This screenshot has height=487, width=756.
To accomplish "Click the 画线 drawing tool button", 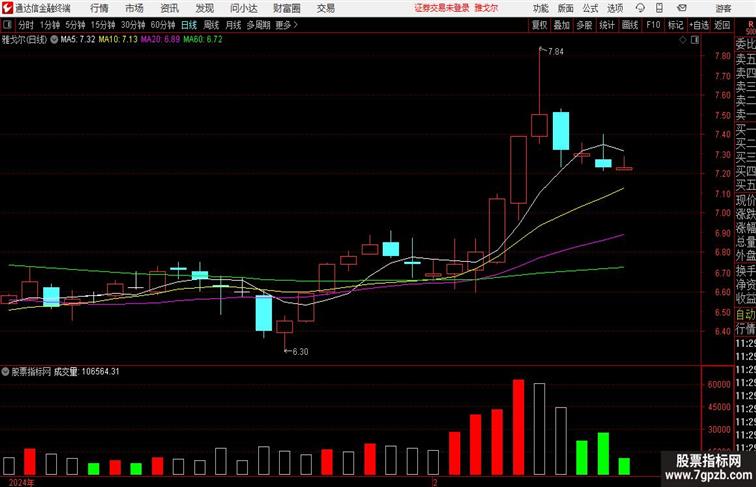I will tap(630, 25).
